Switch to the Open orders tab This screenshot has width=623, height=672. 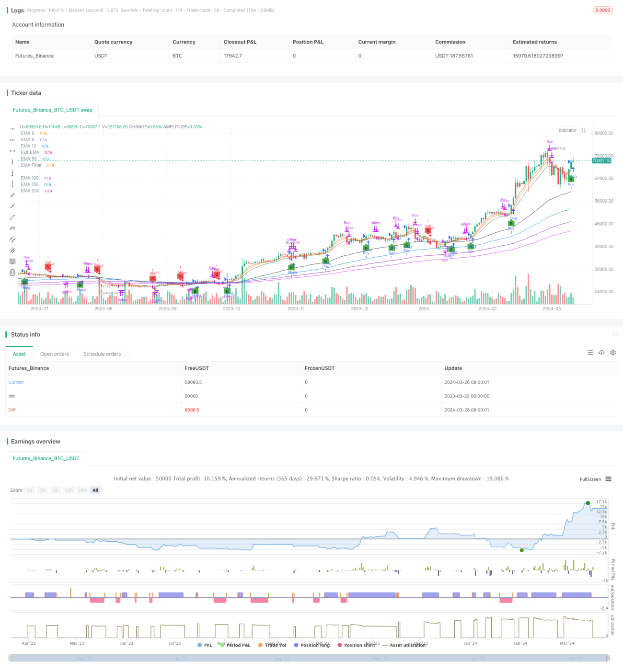tap(55, 354)
